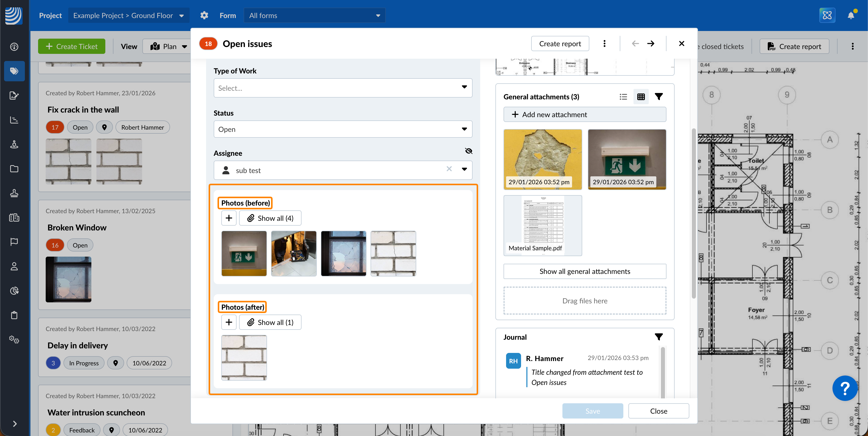Click the Journal filter funnel icon

[658, 337]
